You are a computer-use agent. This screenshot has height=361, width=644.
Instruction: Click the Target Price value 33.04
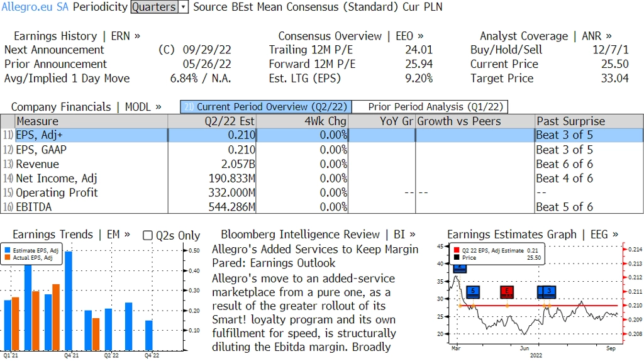615,79
